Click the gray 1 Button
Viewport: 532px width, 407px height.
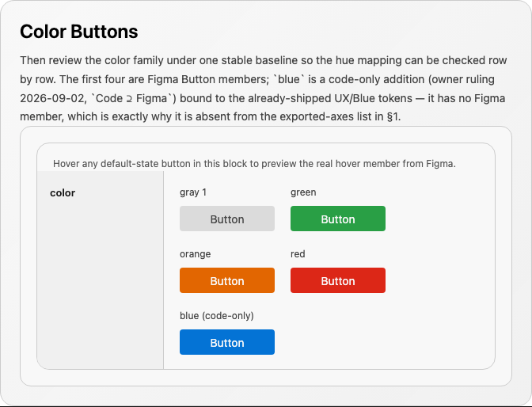[227, 219]
